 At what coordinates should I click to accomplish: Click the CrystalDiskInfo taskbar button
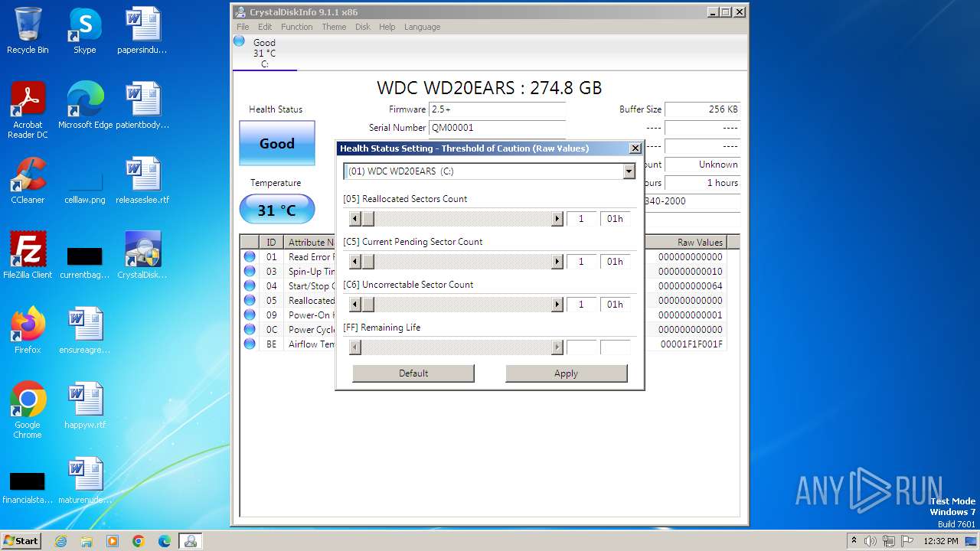[190, 541]
